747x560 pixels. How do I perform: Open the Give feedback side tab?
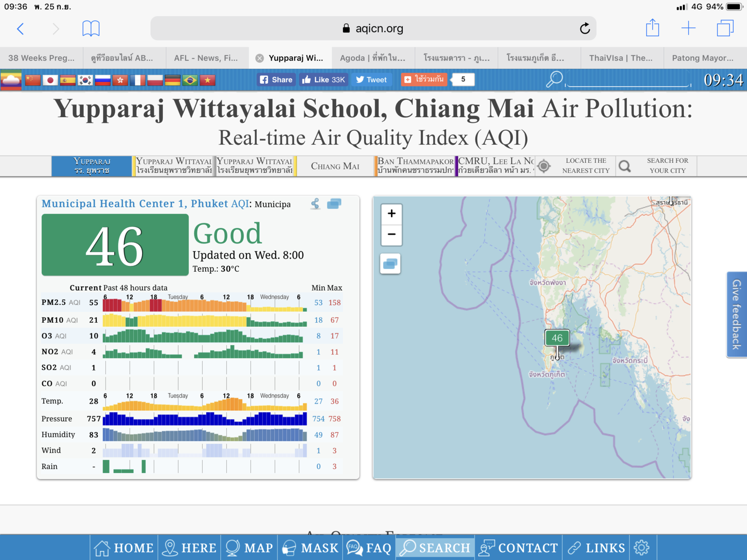point(737,315)
